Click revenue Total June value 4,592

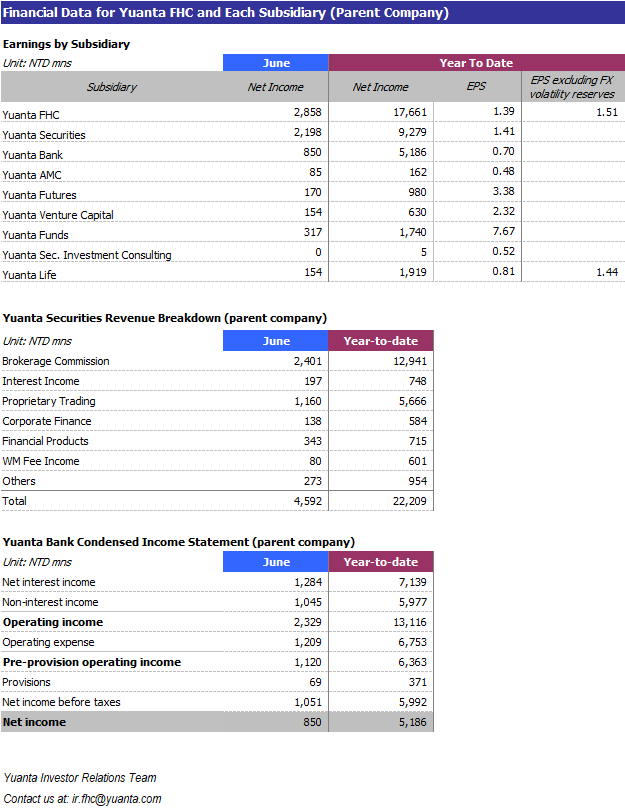(x=308, y=501)
